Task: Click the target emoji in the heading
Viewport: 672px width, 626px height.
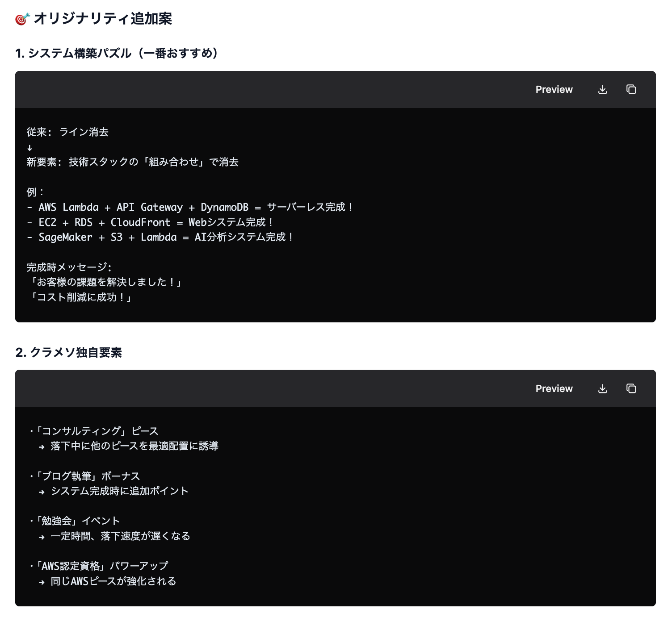Action: click(x=22, y=19)
